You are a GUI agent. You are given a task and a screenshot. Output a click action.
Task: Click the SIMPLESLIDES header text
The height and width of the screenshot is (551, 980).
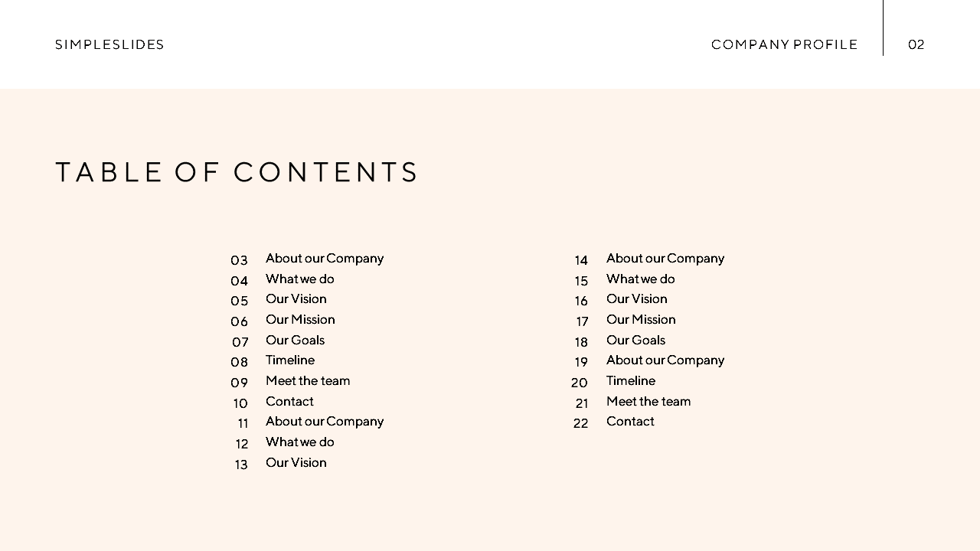click(x=109, y=44)
